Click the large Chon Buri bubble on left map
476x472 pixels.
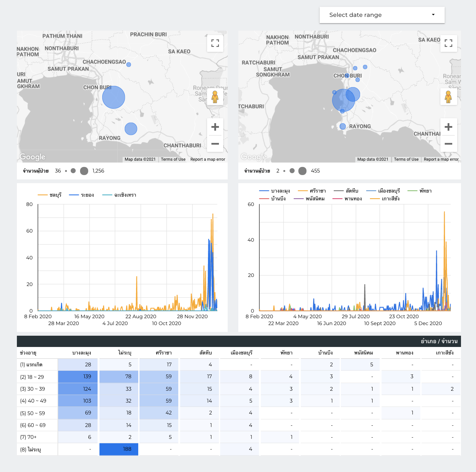114,97
